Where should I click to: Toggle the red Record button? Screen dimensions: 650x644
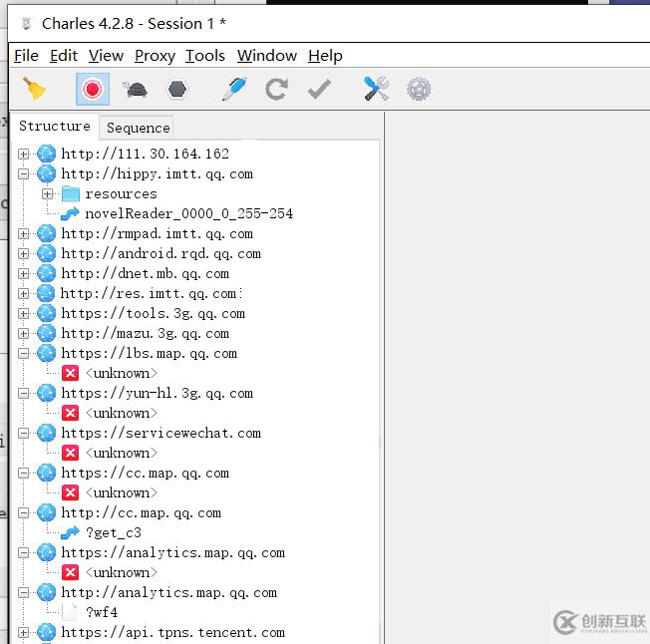tap(93, 89)
